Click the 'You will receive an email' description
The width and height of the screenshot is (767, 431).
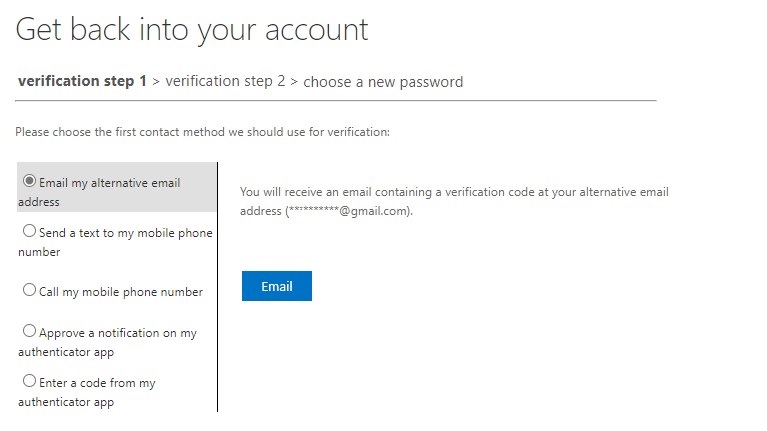454,192
